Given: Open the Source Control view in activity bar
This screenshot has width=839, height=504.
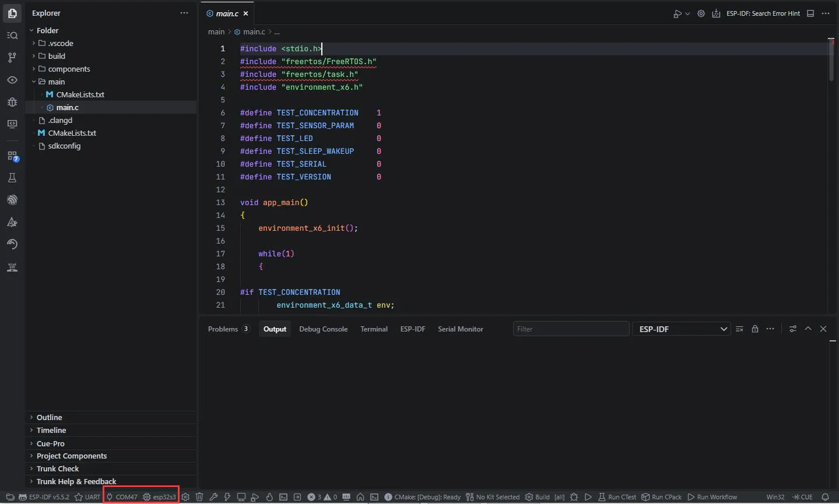Looking at the screenshot, I should tap(12, 58).
